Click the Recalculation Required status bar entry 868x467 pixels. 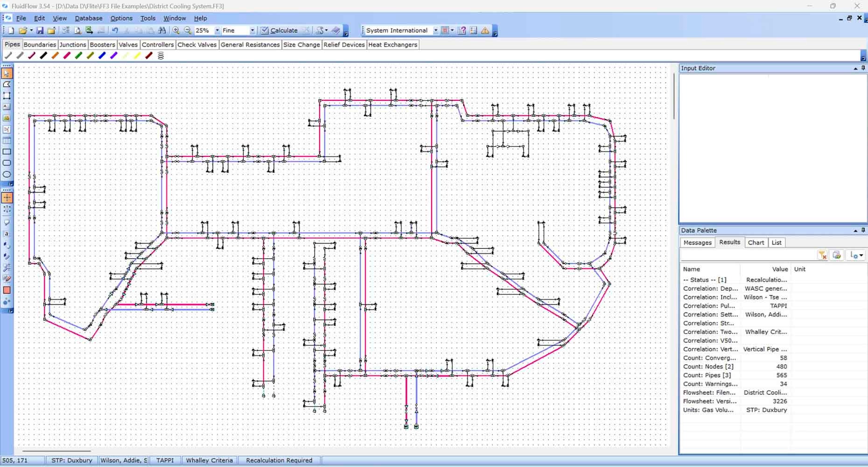point(279,460)
